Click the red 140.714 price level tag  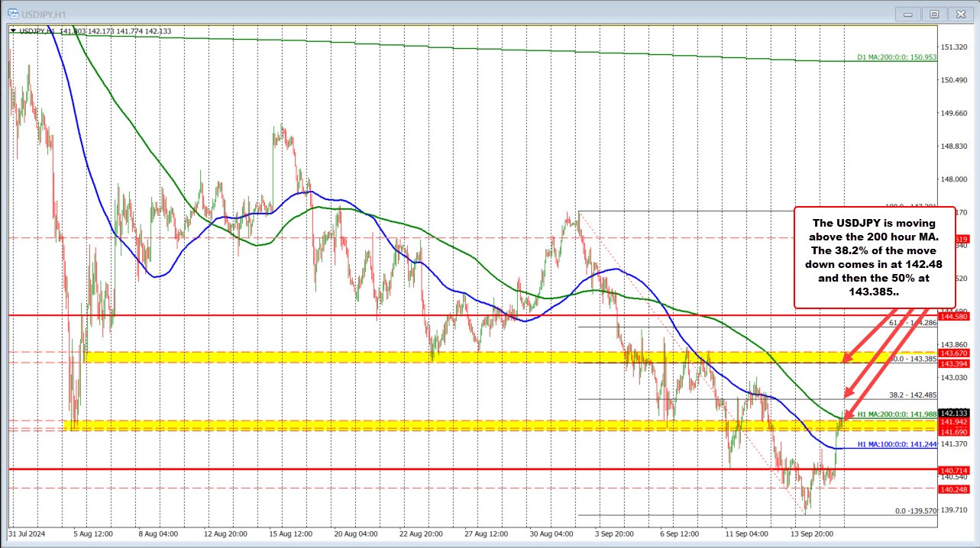(x=953, y=469)
